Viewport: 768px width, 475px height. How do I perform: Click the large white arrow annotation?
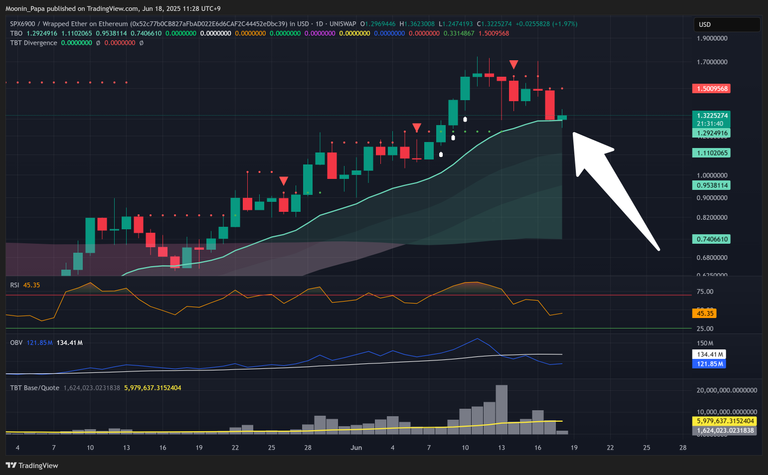[x=615, y=190]
